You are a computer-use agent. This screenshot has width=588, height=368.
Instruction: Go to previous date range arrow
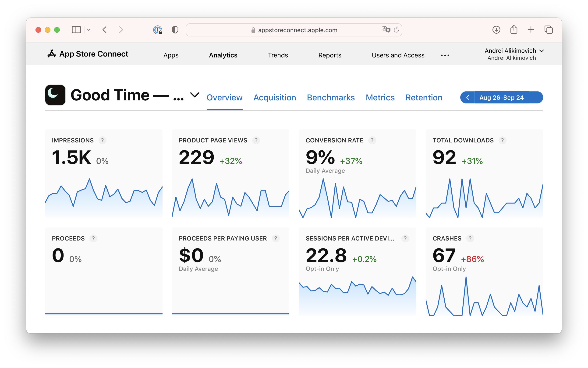[468, 97]
